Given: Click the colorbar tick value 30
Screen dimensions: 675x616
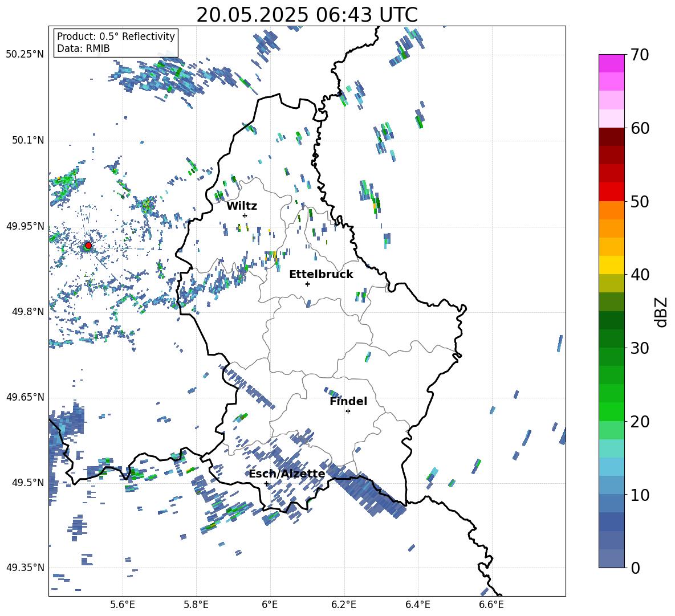Looking at the screenshot, I should click(x=640, y=348).
